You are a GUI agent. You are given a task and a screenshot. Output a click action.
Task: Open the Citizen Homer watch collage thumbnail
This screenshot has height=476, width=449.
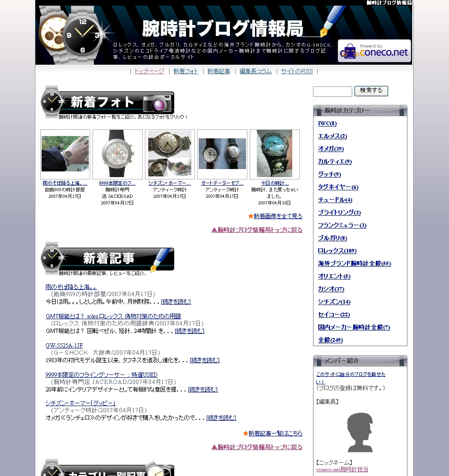click(170, 154)
